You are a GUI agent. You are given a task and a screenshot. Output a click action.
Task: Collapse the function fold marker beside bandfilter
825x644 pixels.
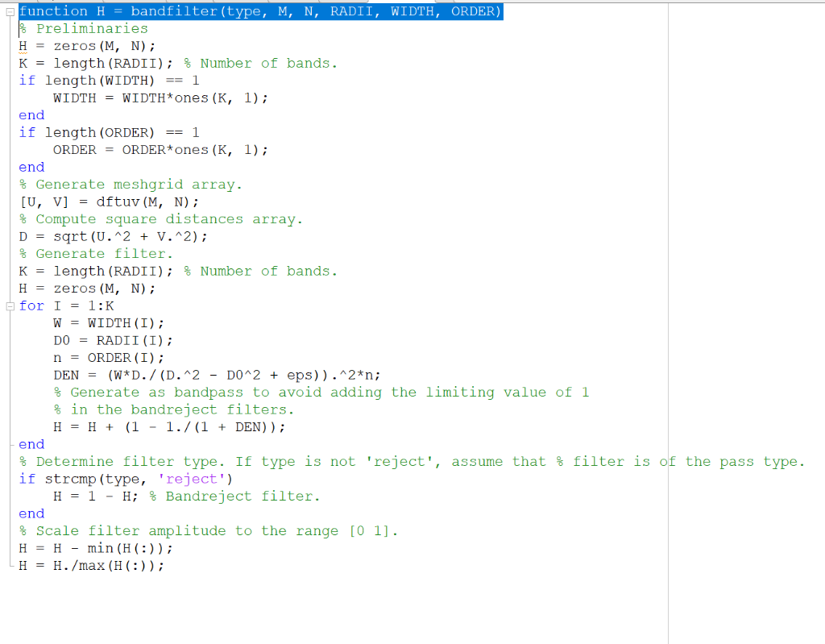click(x=8, y=11)
